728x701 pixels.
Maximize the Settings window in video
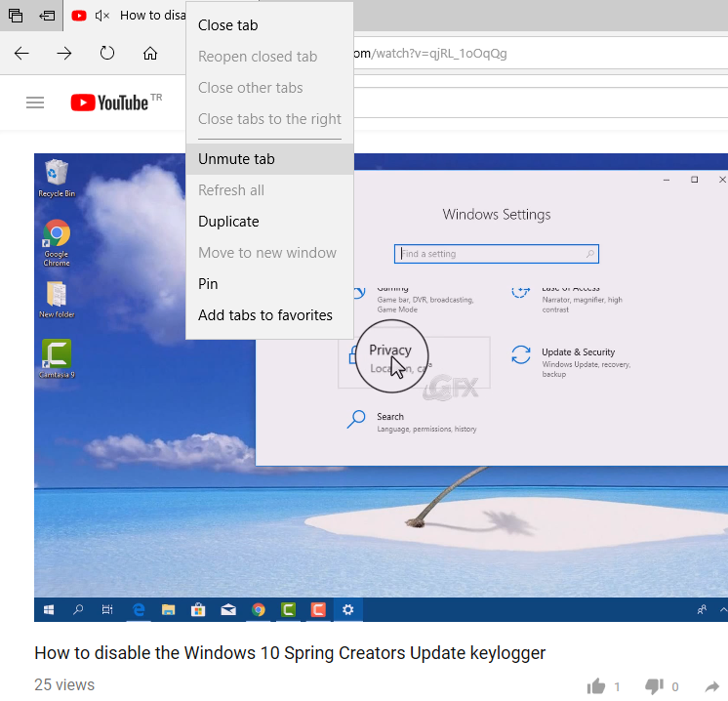click(694, 180)
